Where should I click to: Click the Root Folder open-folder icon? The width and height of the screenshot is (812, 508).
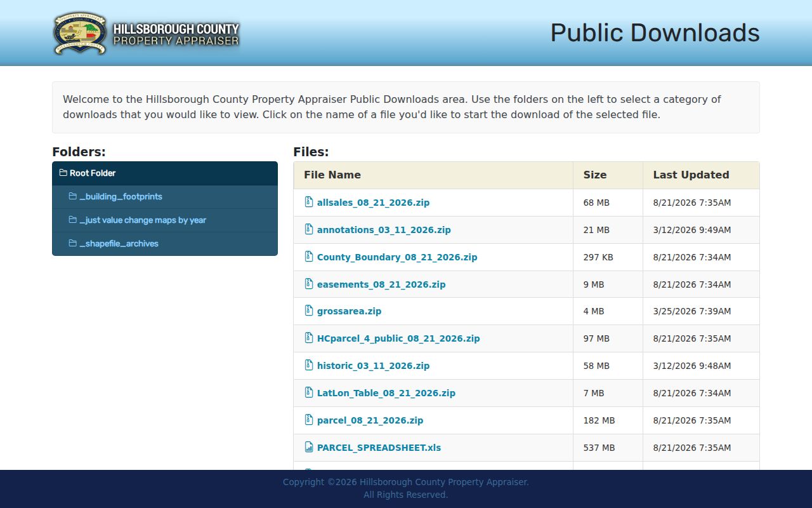coord(63,173)
